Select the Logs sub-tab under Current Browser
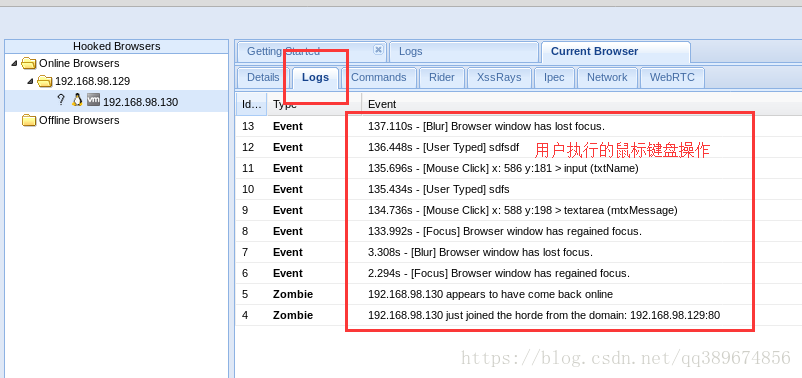 (x=315, y=77)
